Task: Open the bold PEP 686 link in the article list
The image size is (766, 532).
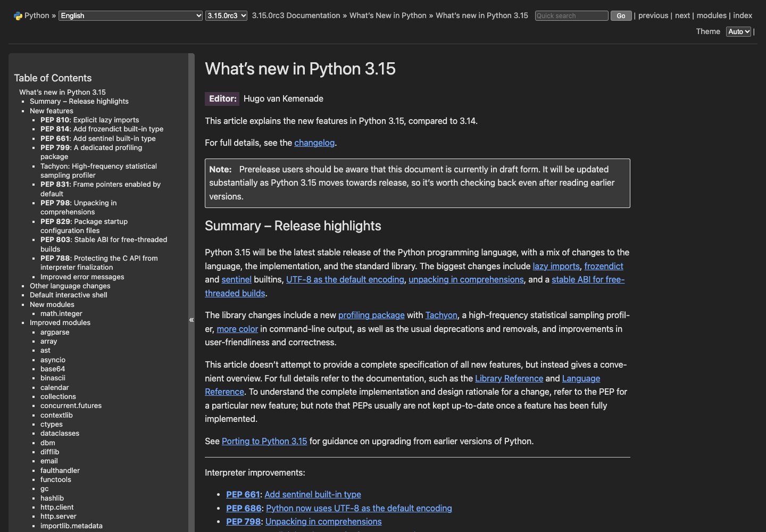Action: coord(244,508)
